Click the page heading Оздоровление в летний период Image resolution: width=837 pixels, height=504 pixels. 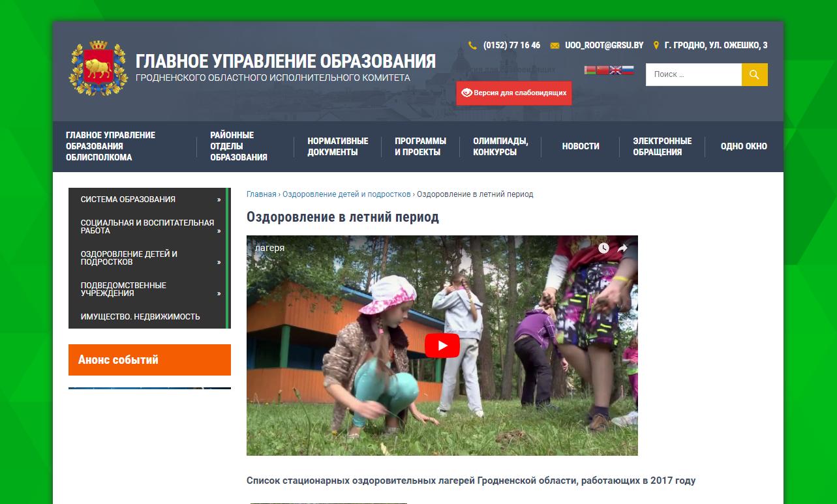[x=342, y=217]
